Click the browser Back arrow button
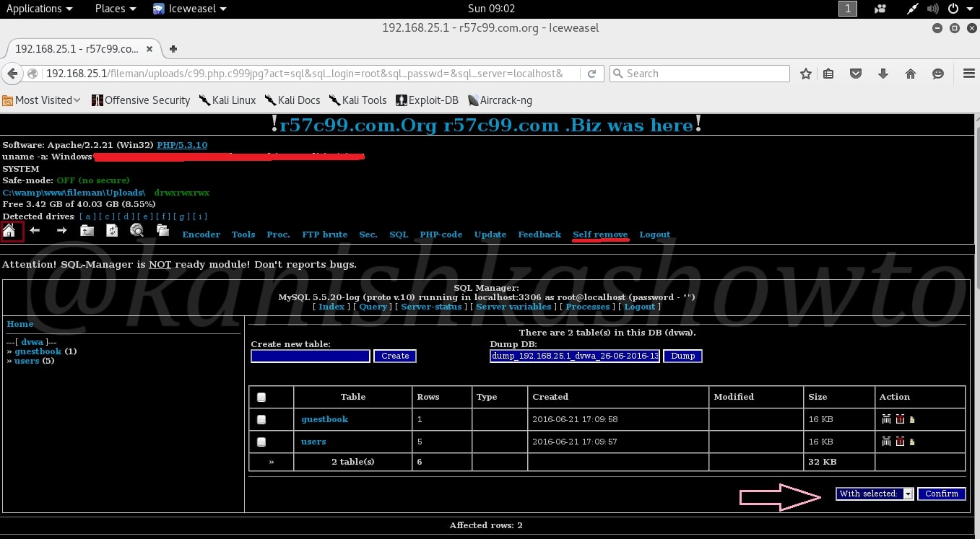980x539 pixels. [12, 74]
